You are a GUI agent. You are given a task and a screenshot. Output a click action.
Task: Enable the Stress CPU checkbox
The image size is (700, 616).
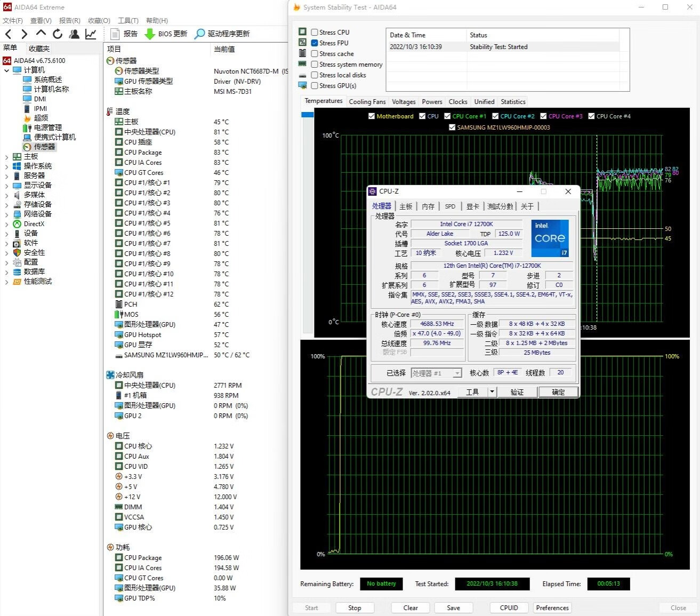[x=315, y=33]
